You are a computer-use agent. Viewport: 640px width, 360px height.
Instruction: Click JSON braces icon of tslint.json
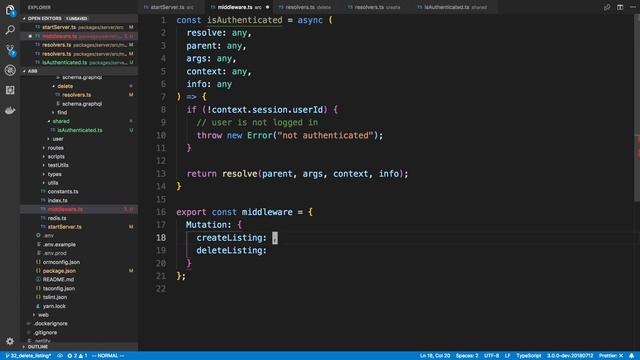(x=38, y=297)
